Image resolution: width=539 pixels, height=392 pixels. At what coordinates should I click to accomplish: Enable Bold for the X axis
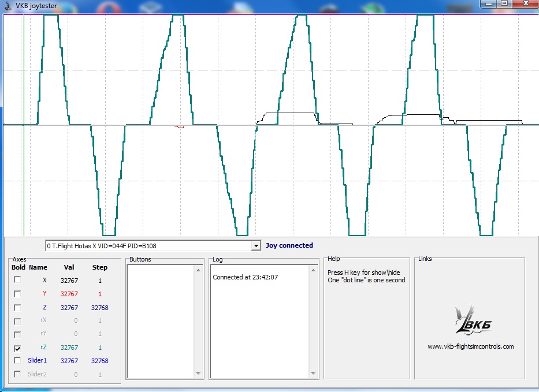coord(17,280)
